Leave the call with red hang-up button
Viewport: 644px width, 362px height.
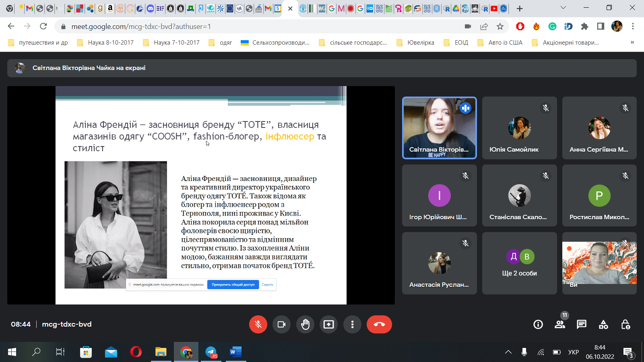379,324
